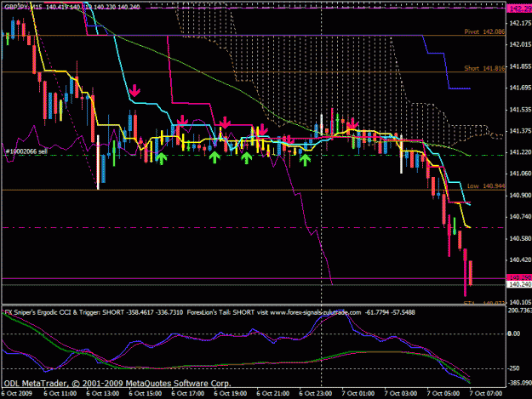532x399 pixels.
Task: Click the pink 140.290 price tag
Action: (x=519, y=277)
